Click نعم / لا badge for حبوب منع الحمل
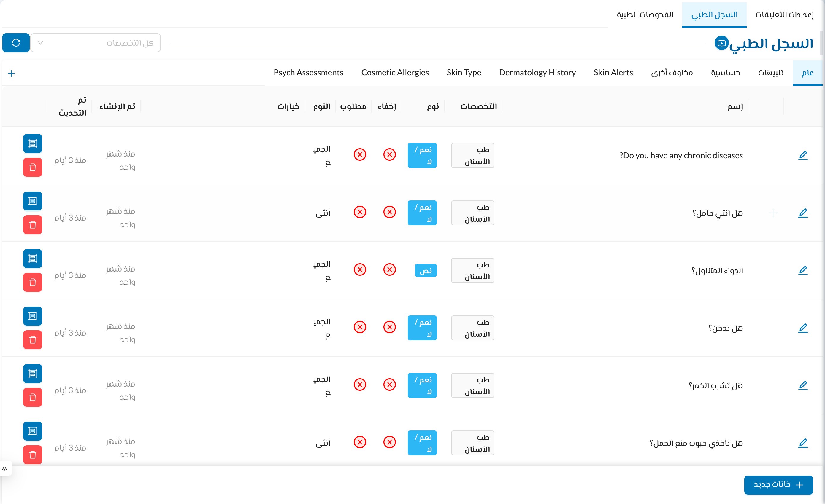825x504 pixels. coord(422,443)
